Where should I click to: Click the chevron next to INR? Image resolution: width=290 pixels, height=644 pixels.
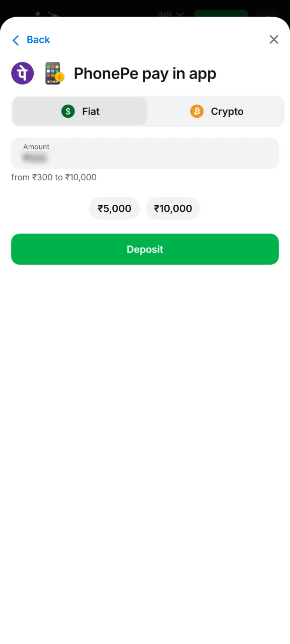point(181,14)
